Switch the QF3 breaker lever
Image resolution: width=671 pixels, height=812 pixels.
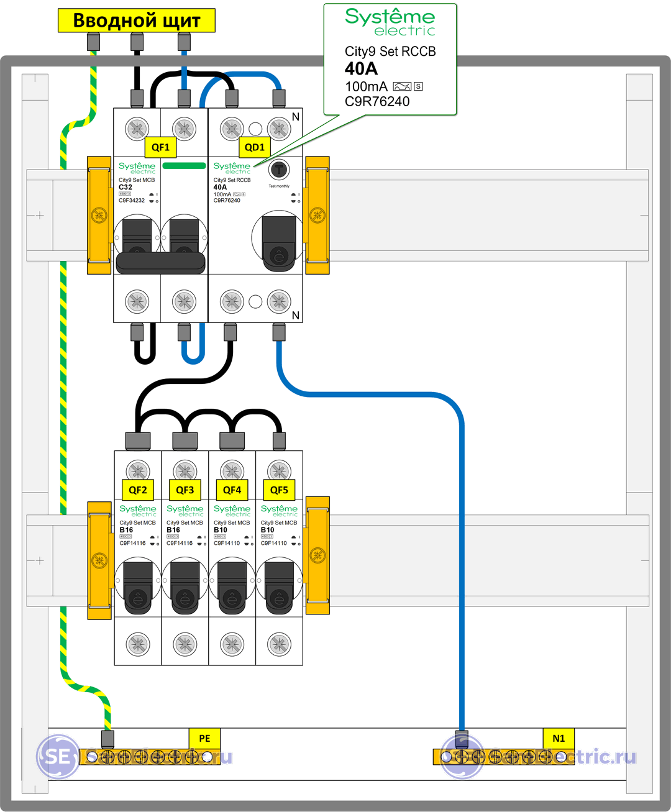pos(185,587)
